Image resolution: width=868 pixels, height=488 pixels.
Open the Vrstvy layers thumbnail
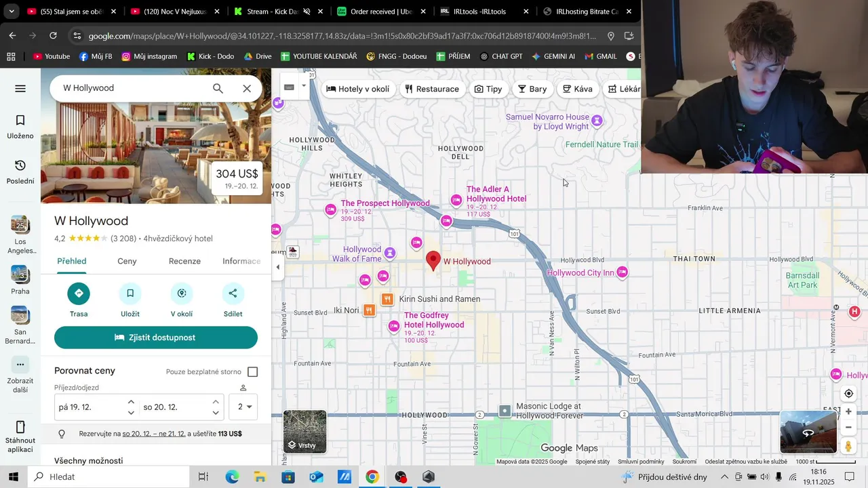tap(305, 431)
